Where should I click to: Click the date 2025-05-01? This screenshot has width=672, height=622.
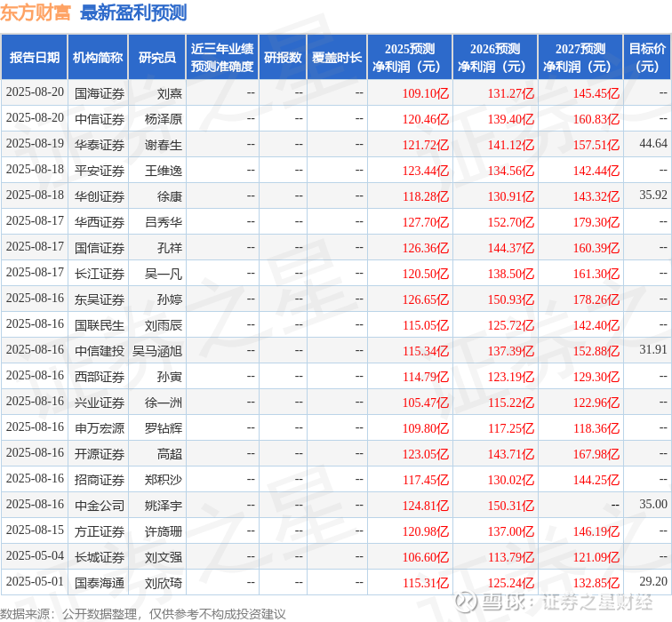coord(35,581)
